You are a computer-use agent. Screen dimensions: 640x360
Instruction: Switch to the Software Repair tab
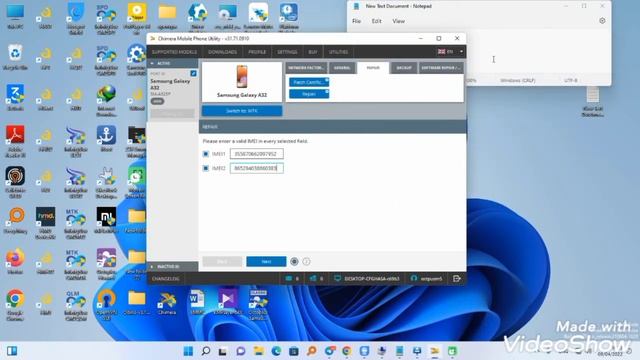(441, 68)
